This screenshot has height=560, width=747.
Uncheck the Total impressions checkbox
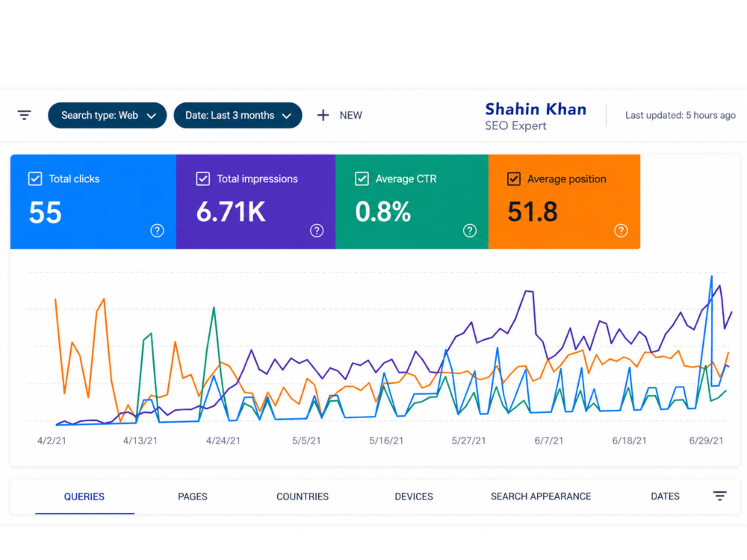[203, 178]
